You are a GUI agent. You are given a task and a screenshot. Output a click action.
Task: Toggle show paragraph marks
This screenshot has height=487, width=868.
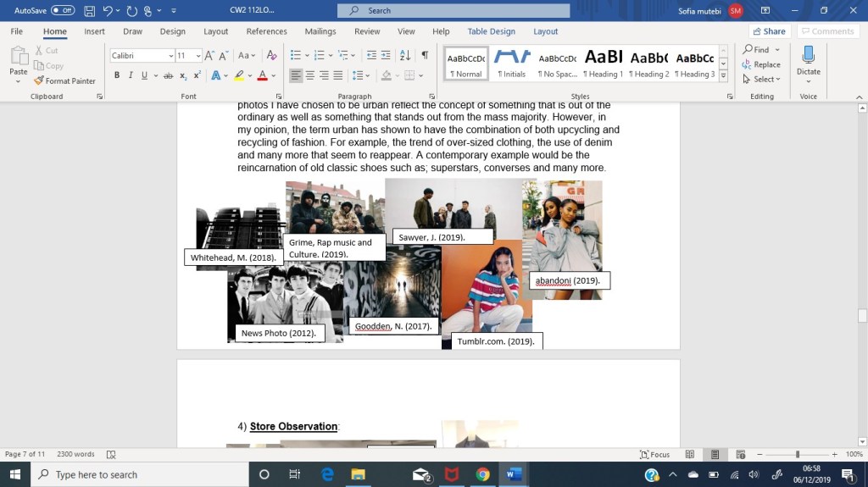[x=425, y=55]
